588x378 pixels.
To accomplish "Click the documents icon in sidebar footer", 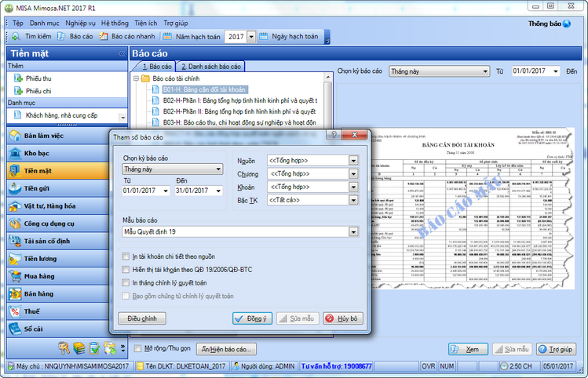I will (x=110, y=348).
